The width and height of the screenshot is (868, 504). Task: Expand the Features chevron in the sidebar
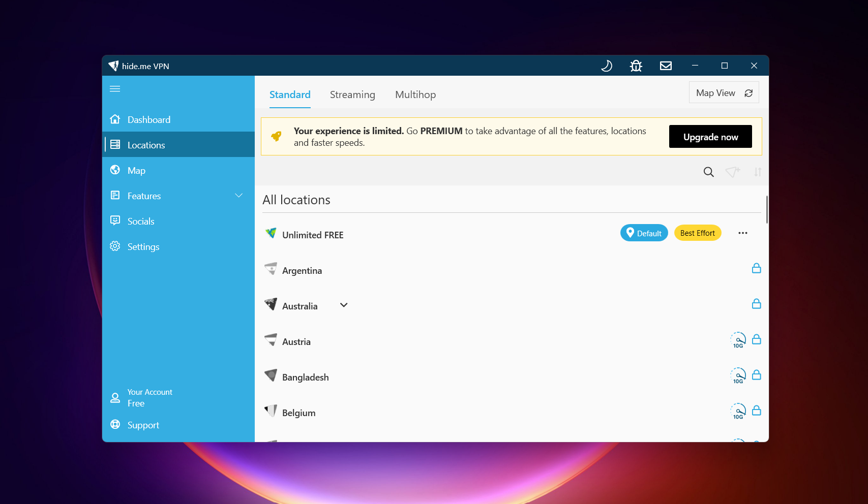239,196
